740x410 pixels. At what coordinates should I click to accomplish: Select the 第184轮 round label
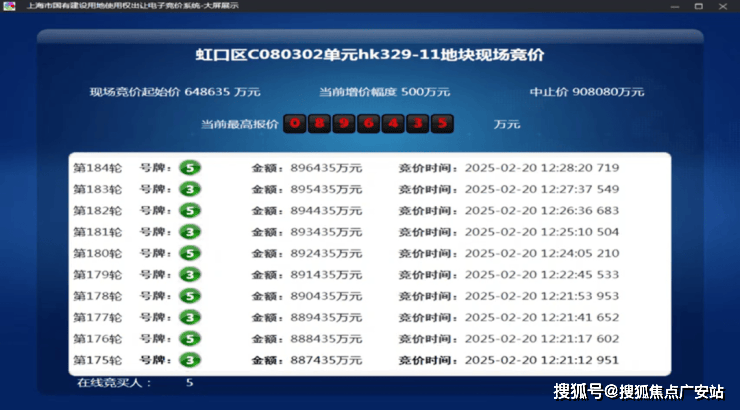click(98, 168)
